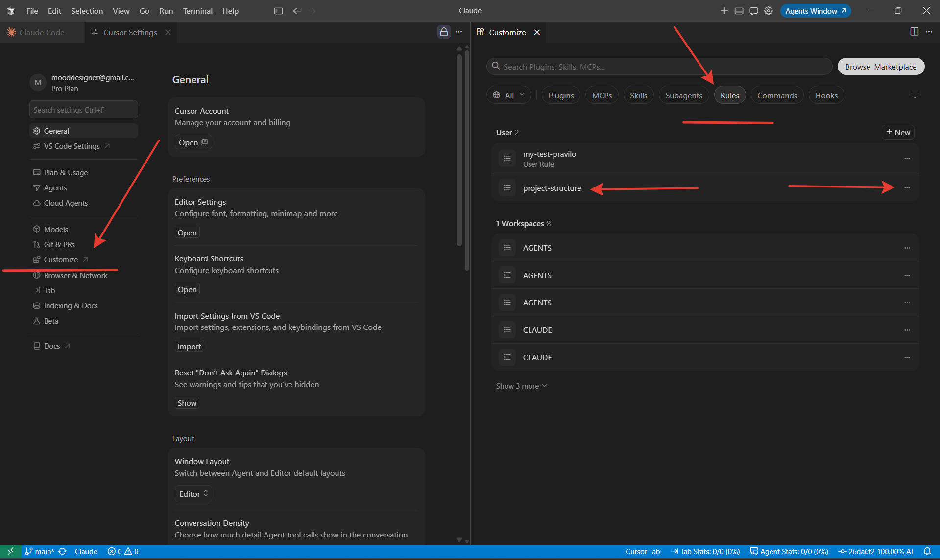Open Cursor Account button
This screenshot has width=940, height=560.
(193, 142)
